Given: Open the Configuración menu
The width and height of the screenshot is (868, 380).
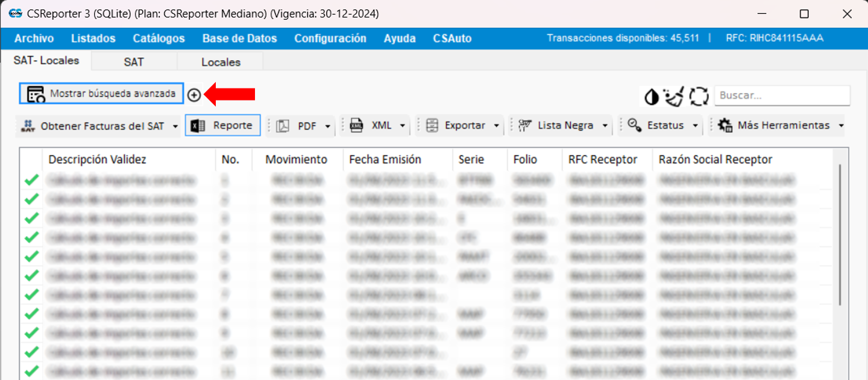Looking at the screenshot, I should (x=330, y=38).
